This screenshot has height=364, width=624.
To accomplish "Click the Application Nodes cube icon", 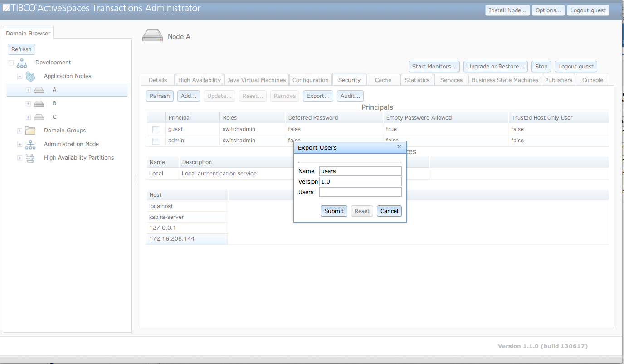I will click(30, 76).
